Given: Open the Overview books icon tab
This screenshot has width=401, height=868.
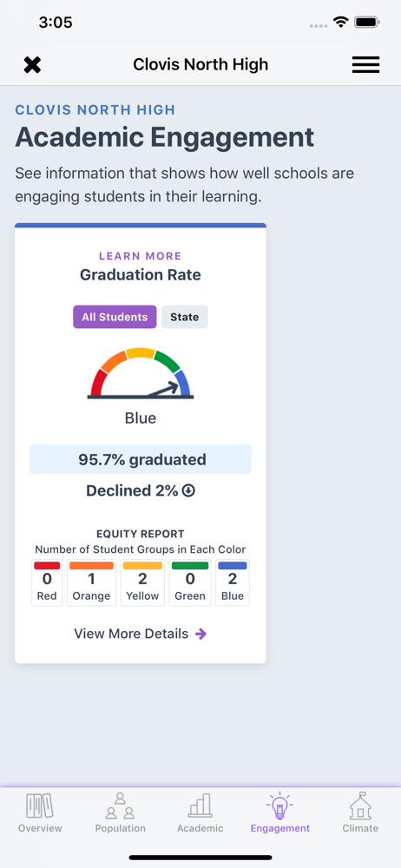Looking at the screenshot, I should [x=40, y=813].
